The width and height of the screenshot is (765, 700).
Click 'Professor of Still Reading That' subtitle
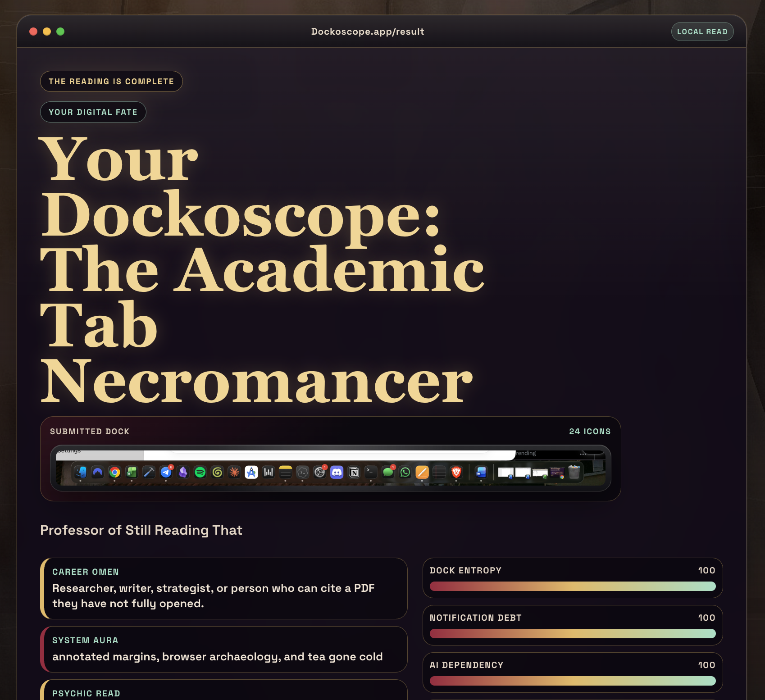pyautogui.click(x=141, y=530)
